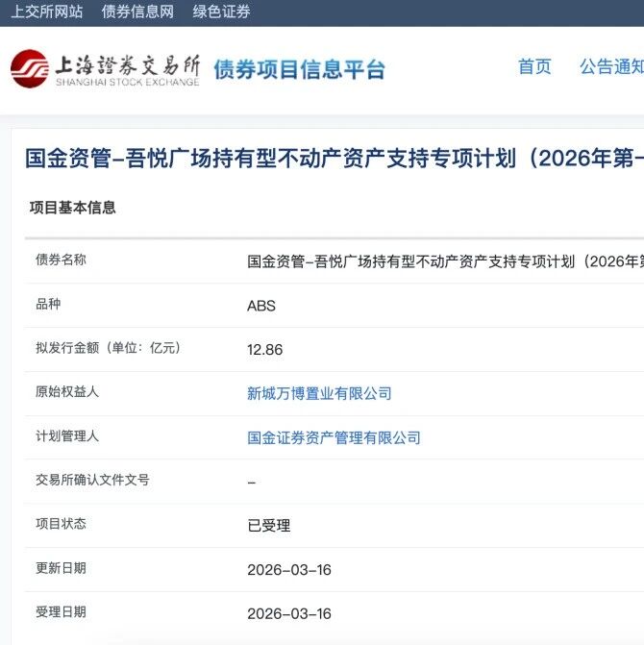Screen dimensions: 644x645
Task: Click the 债券名称 row label
Action: 61,260
